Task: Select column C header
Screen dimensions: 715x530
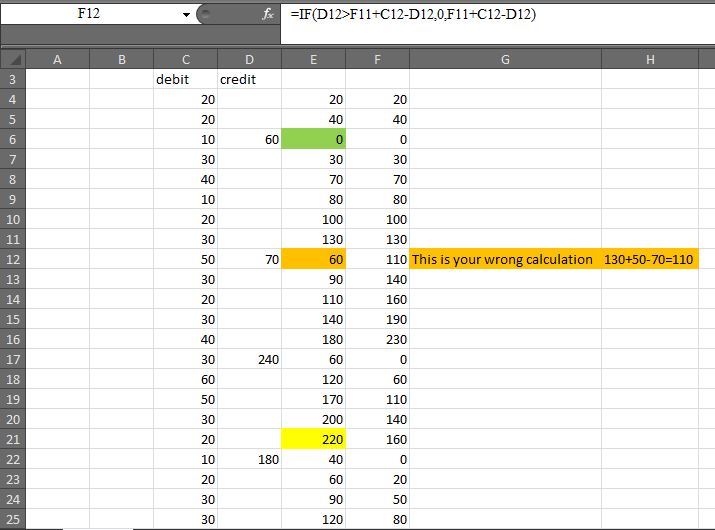Action: tap(186, 60)
